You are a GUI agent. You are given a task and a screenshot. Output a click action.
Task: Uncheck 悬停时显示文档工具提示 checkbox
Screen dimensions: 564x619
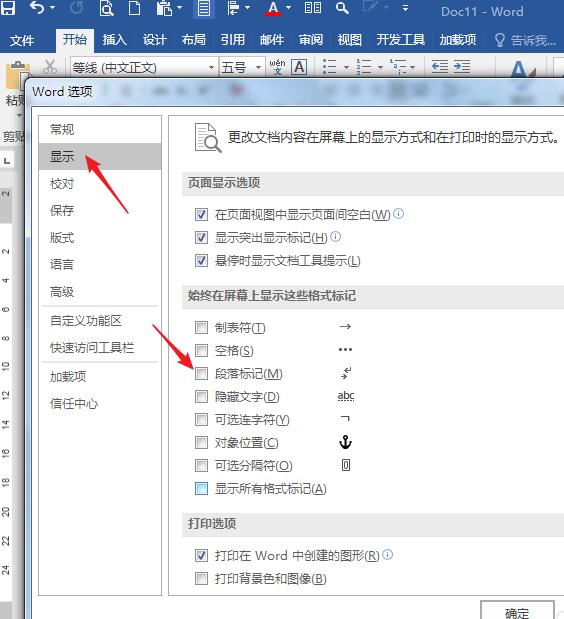pos(201,261)
